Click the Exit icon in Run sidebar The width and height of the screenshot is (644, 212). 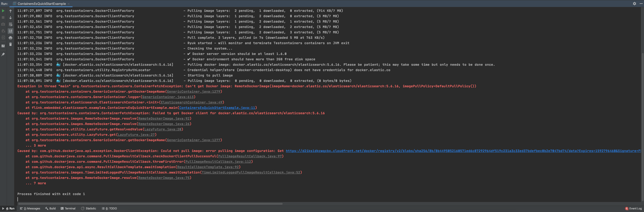tap(3, 37)
